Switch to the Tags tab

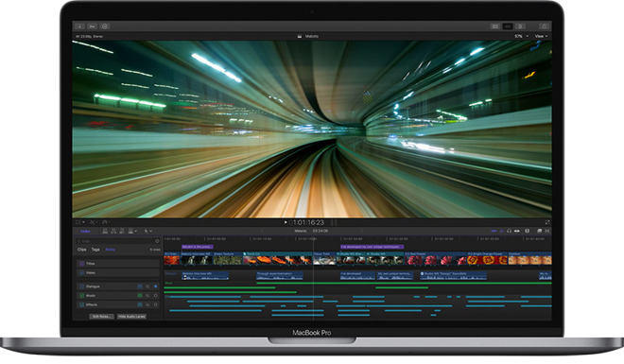coord(95,250)
